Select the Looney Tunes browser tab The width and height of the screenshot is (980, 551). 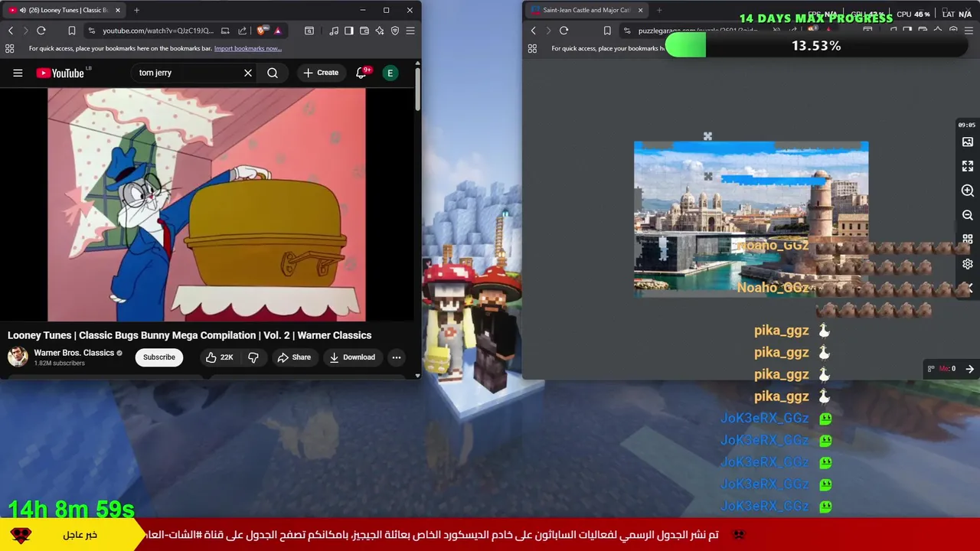pyautogui.click(x=64, y=10)
